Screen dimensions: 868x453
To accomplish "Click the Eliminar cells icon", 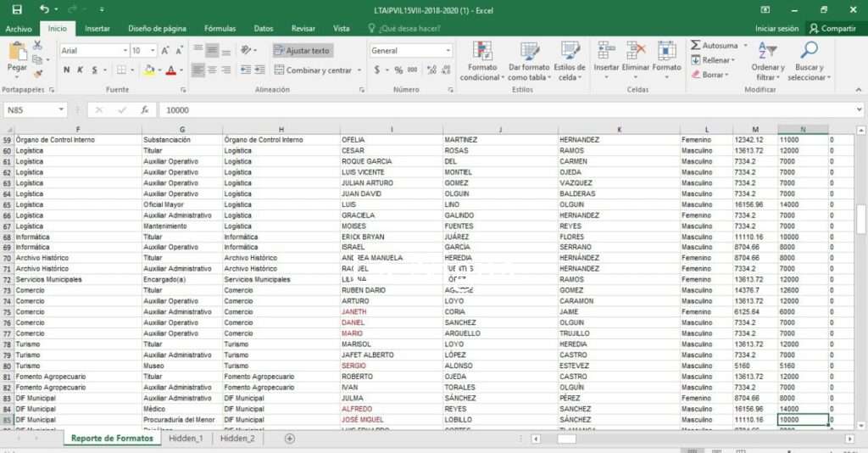I will click(x=635, y=51).
